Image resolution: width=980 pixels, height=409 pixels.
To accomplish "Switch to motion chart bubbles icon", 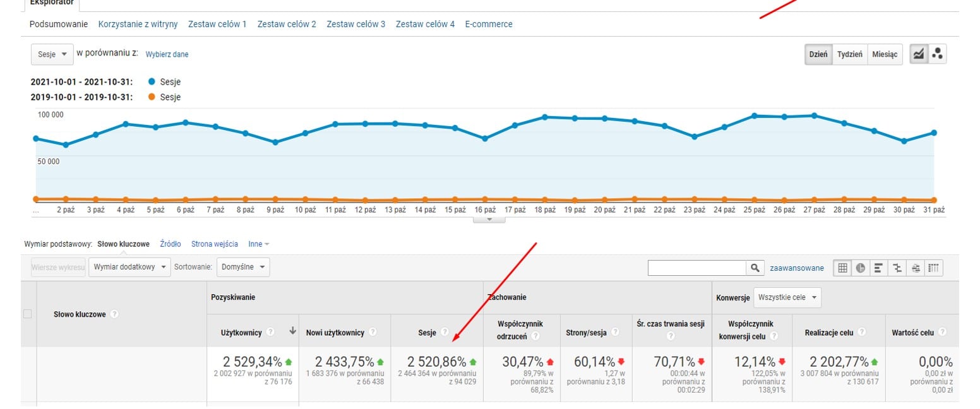I will [937, 54].
